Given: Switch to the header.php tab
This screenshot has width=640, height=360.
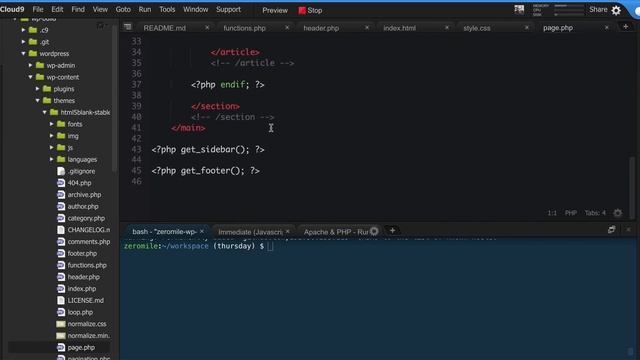Looking at the screenshot, I should coord(321,28).
